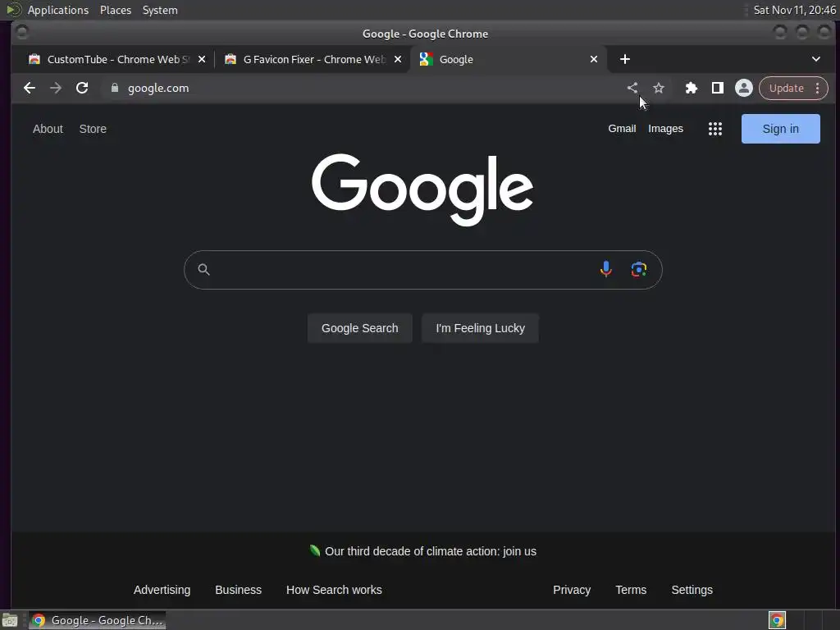Close the CustomTube tab
The height and width of the screenshot is (630, 840).
tap(202, 59)
